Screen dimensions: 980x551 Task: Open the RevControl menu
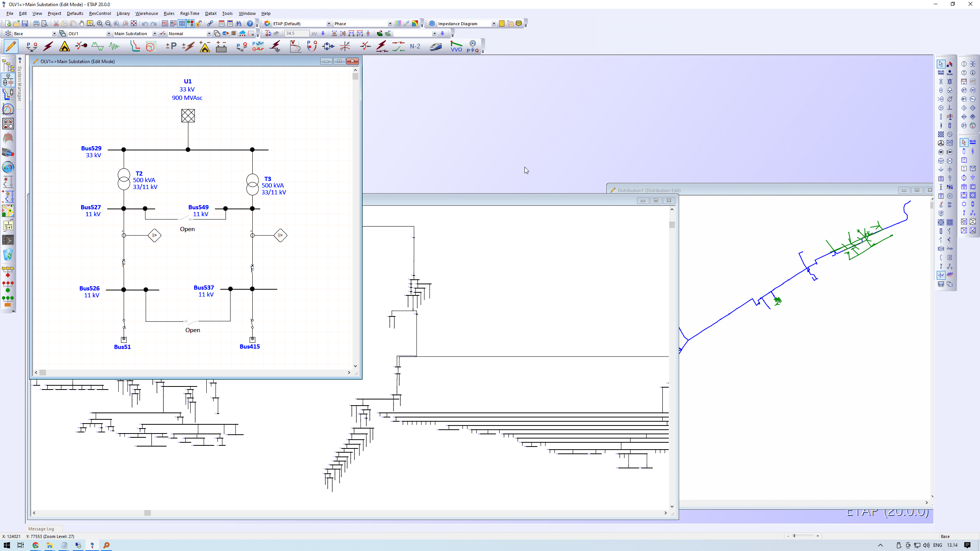pyautogui.click(x=100, y=13)
